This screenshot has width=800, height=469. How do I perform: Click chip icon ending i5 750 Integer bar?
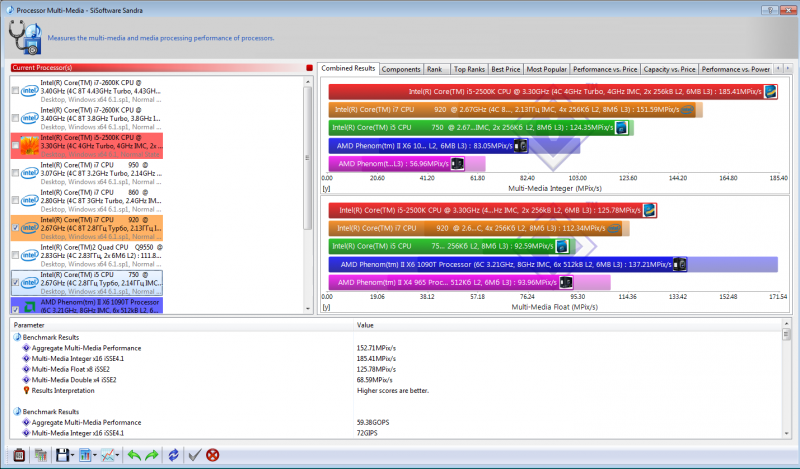[621, 128]
